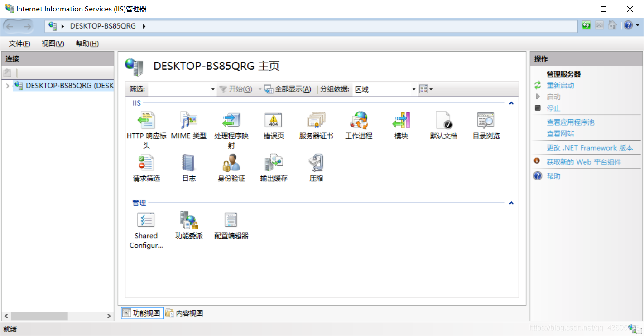Click the breadcrumb arrow before DESKTOP-BS85QRG

pos(63,26)
